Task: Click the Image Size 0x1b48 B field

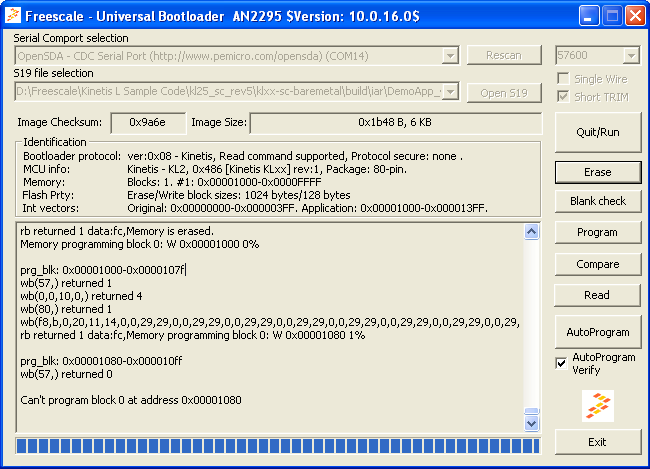Action: pyautogui.click(x=395, y=122)
